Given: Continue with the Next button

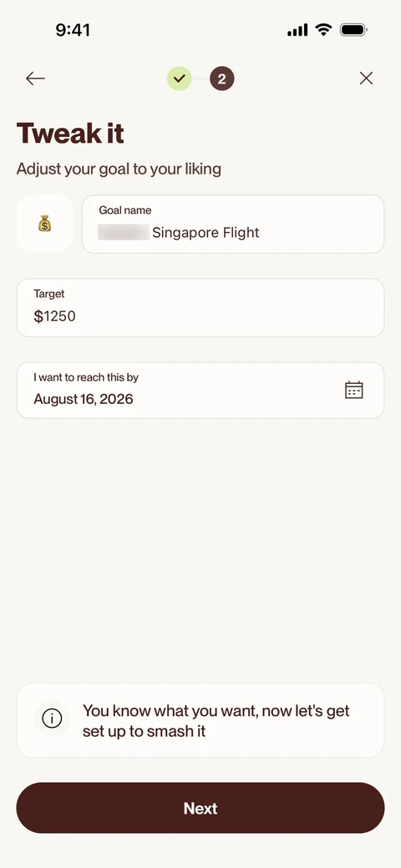Looking at the screenshot, I should [200, 808].
